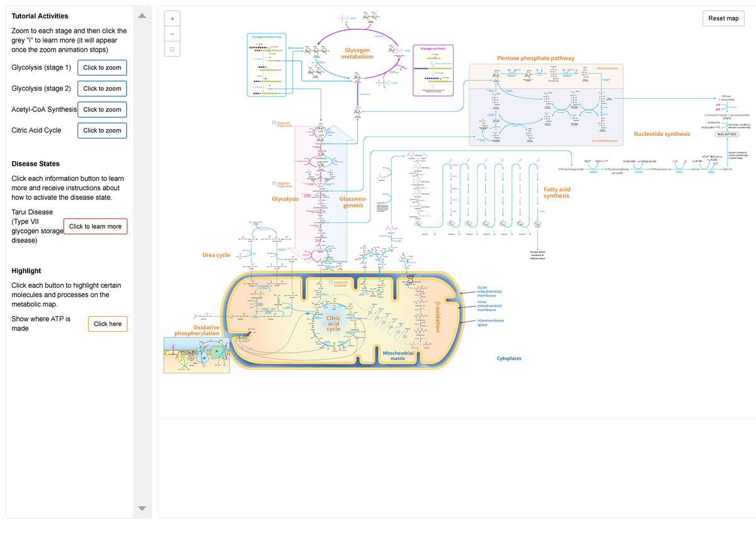Click the NUCLEOTIDES box on the map
The height and width of the screenshot is (534, 756).
pyautogui.click(x=726, y=134)
